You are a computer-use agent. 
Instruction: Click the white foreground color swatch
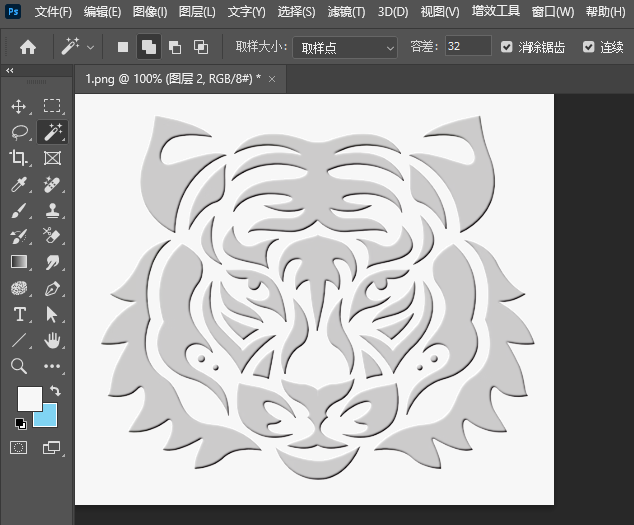pos(30,399)
